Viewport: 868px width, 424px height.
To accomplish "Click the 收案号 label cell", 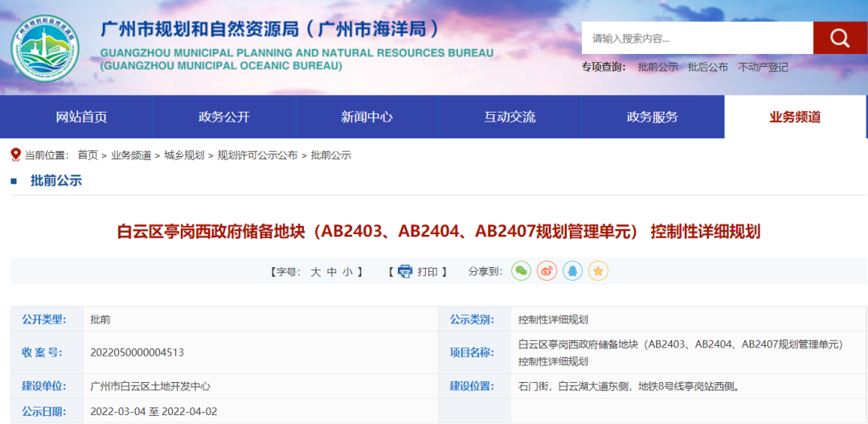I will (x=47, y=352).
